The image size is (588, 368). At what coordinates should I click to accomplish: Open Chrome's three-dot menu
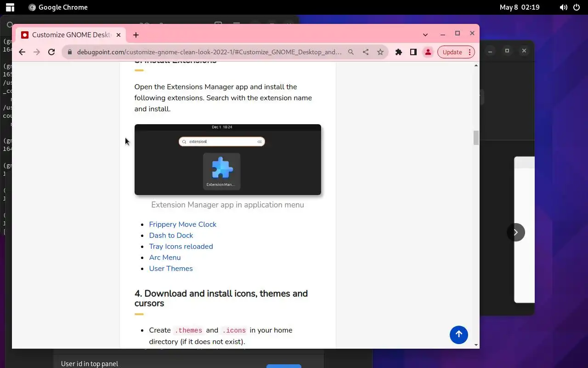[469, 52]
